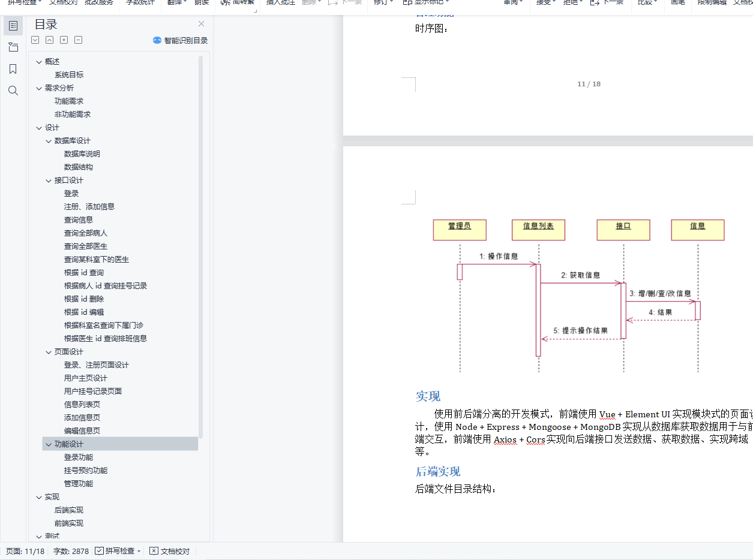This screenshot has height=560, width=753.
Task: Click the up-chevron box icon under 目录
Action: (x=49, y=40)
